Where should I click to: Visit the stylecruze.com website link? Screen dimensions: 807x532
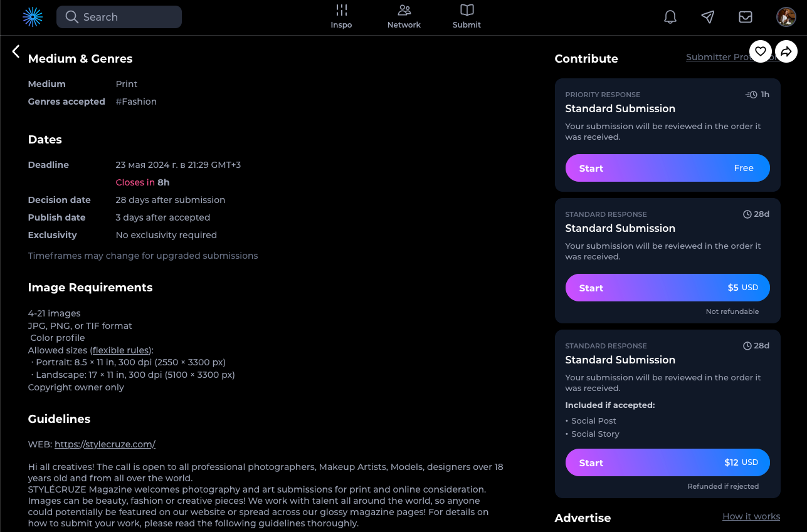coord(105,444)
